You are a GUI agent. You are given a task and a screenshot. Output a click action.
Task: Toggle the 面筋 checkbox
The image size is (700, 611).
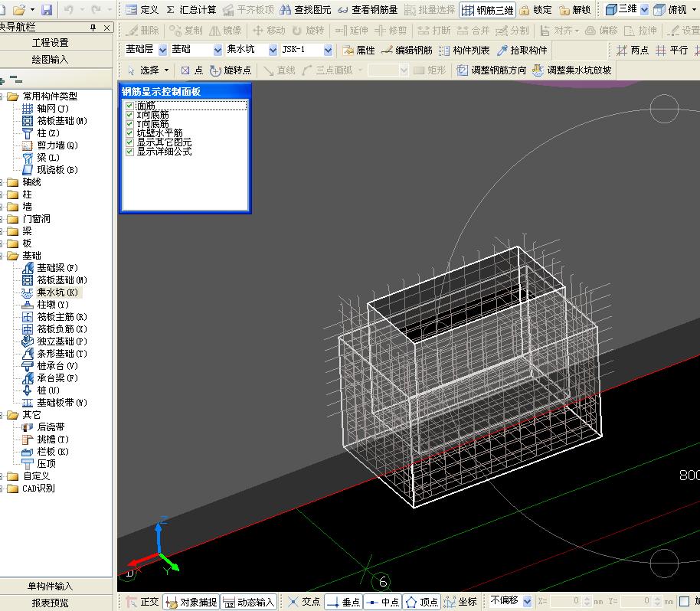(x=129, y=106)
